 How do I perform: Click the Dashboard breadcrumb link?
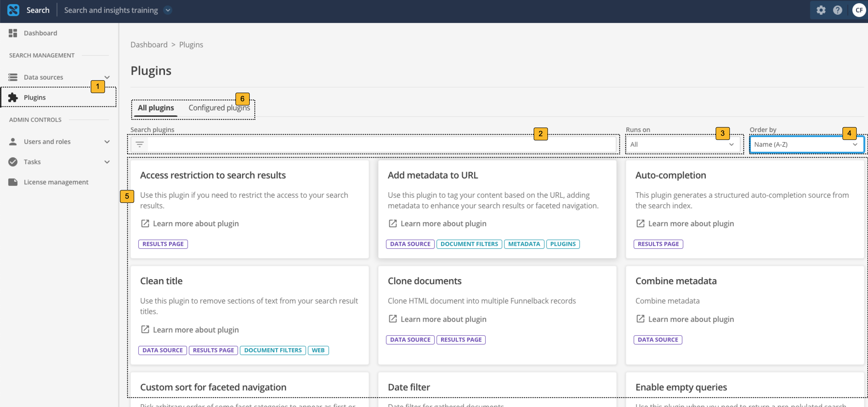(x=149, y=44)
